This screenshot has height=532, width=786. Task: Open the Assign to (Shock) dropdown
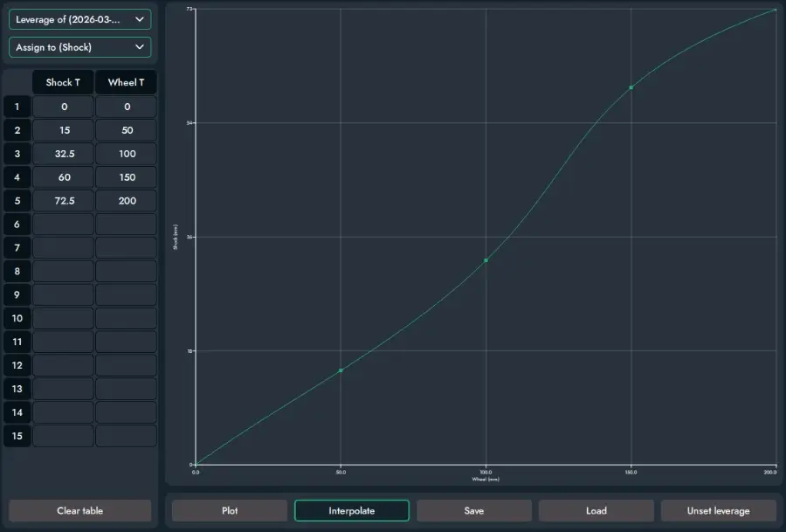point(79,47)
